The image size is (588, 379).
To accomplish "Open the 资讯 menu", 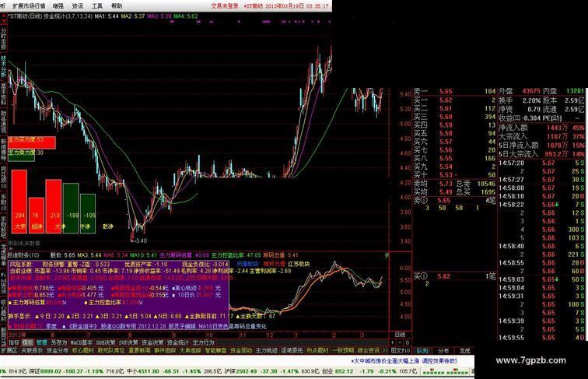I will [78, 6].
